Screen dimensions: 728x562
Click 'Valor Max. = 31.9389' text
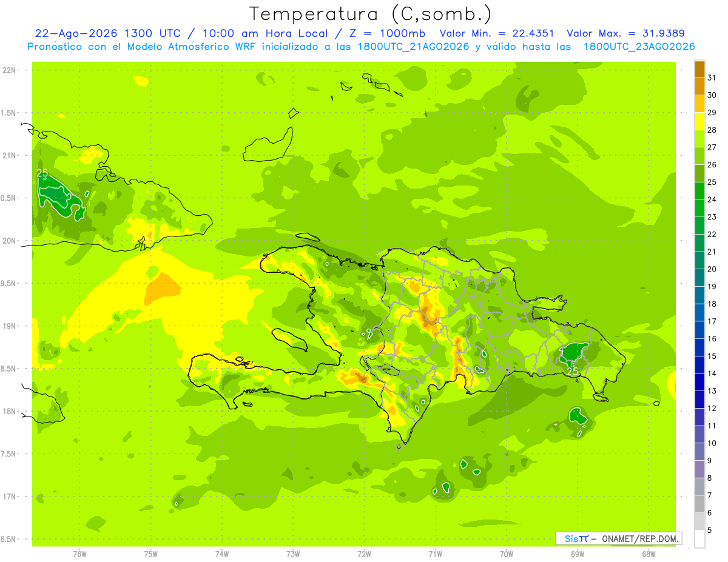625,33
